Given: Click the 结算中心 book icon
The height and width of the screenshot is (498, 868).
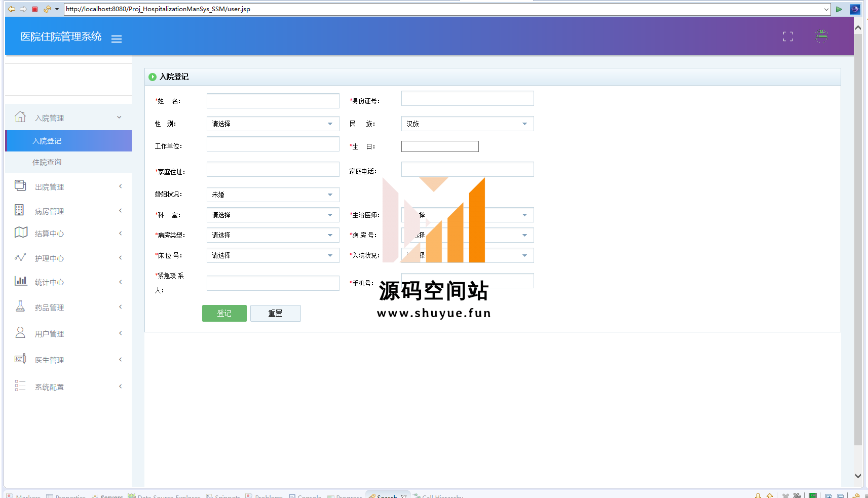Looking at the screenshot, I should coord(21,233).
